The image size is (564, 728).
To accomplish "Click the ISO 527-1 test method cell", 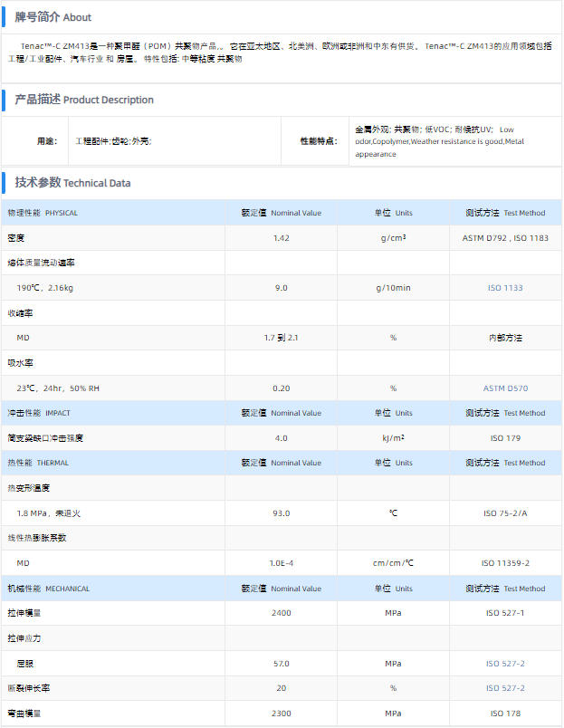I will pyautogui.click(x=505, y=613).
